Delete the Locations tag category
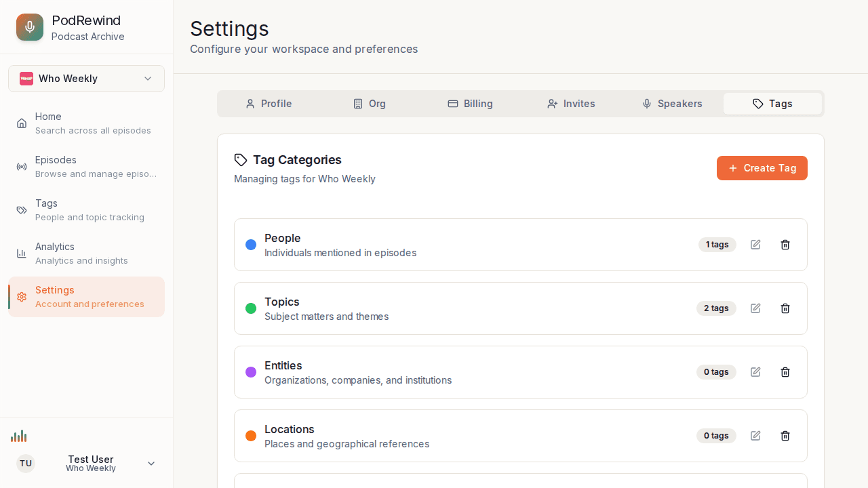 [785, 436]
